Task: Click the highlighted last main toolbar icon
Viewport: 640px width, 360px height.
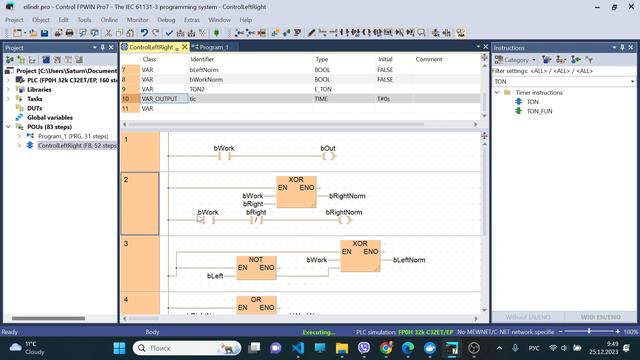Action: click(461, 33)
